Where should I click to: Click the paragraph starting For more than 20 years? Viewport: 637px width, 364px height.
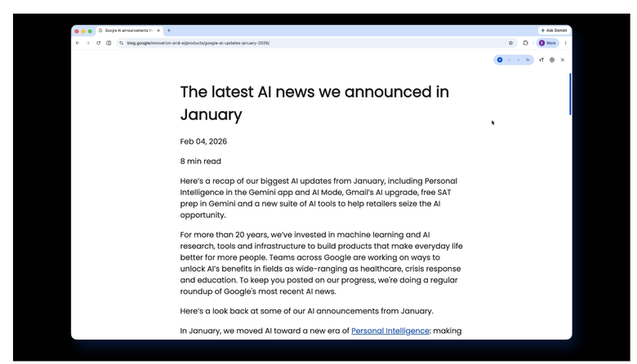click(x=321, y=263)
